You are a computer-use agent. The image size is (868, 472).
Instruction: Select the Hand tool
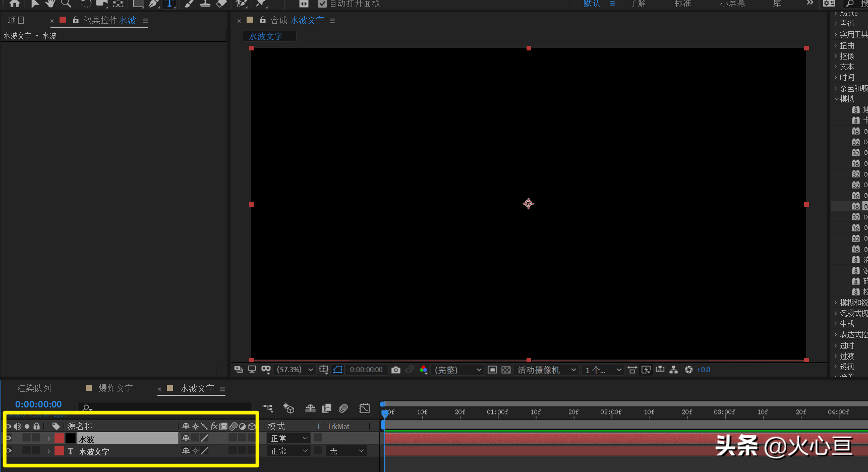50,4
